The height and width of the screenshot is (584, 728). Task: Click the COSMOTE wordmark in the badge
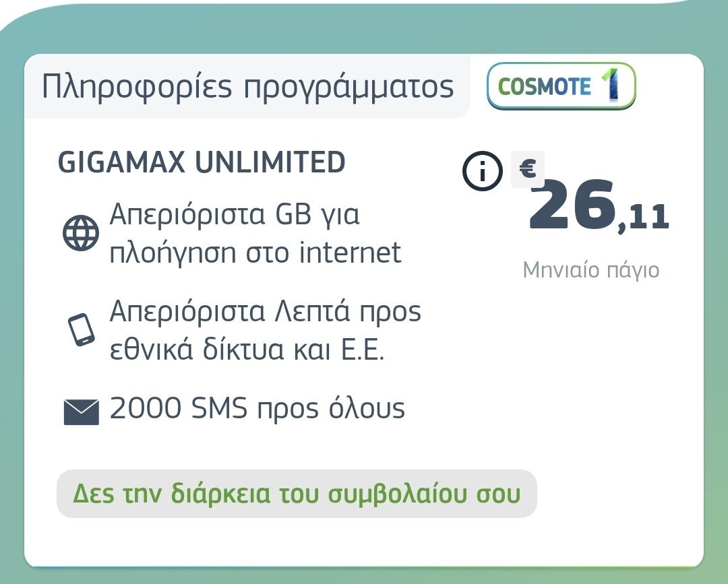(544, 87)
